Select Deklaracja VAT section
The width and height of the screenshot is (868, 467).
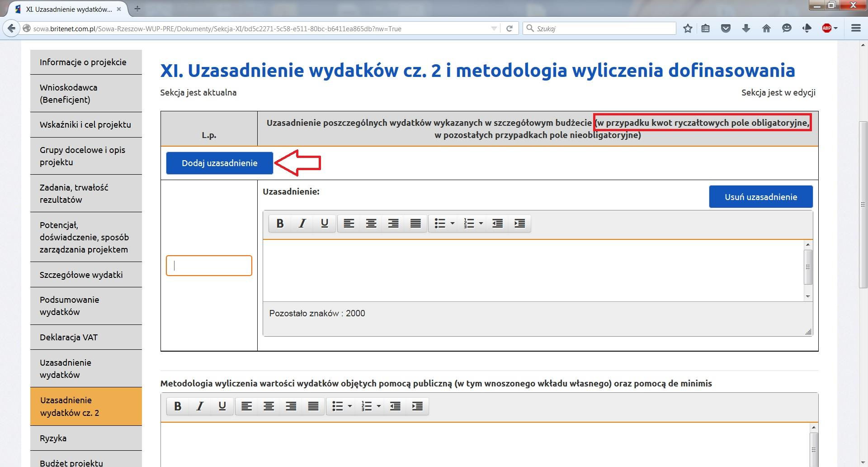tap(86, 337)
